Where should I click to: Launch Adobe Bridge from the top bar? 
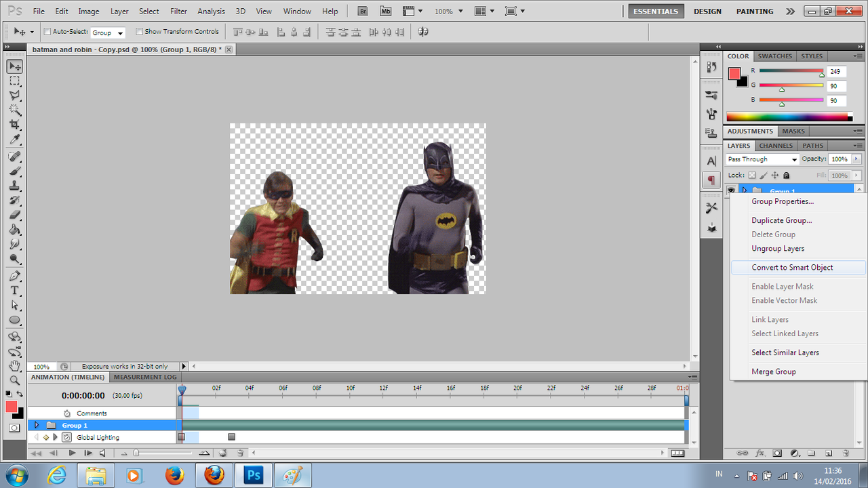click(x=363, y=12)
